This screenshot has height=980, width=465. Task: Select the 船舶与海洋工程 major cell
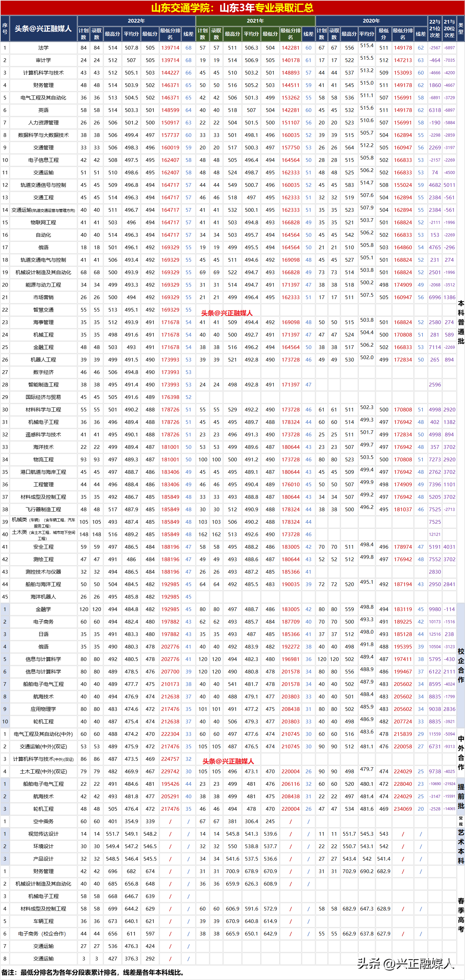[x=43, y=585]
